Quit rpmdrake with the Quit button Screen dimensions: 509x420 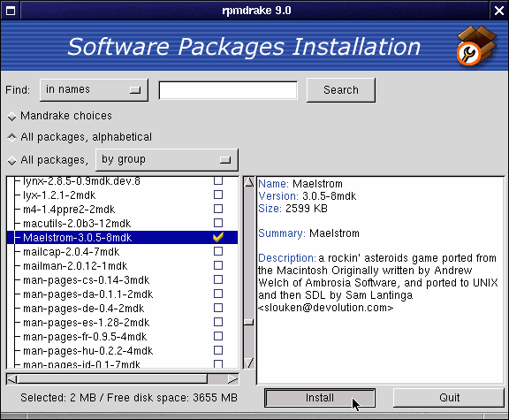coord(449,398)
